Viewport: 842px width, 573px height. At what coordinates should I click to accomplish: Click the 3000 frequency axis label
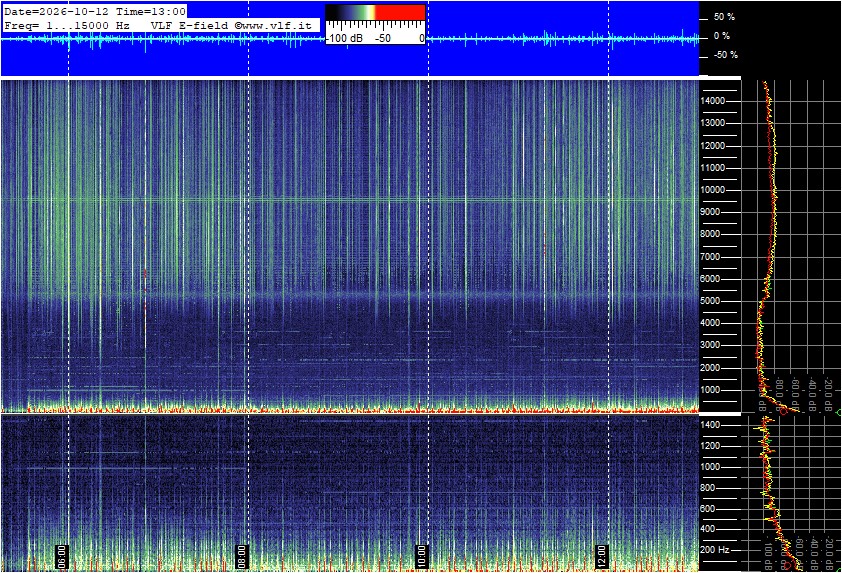[710, 345]
